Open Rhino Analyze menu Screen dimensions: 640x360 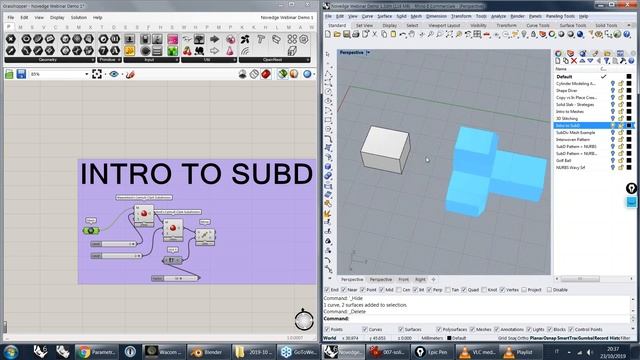click(x=498, y=16)
